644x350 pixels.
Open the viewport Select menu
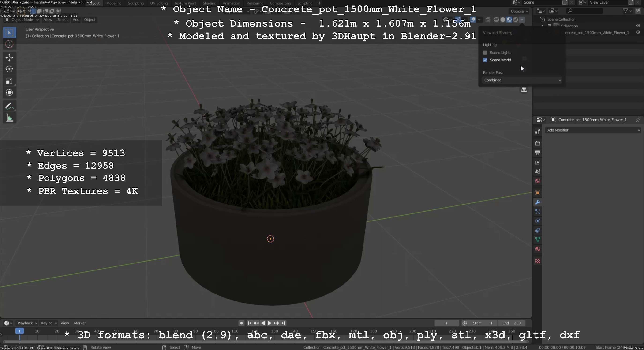point(62,20)
